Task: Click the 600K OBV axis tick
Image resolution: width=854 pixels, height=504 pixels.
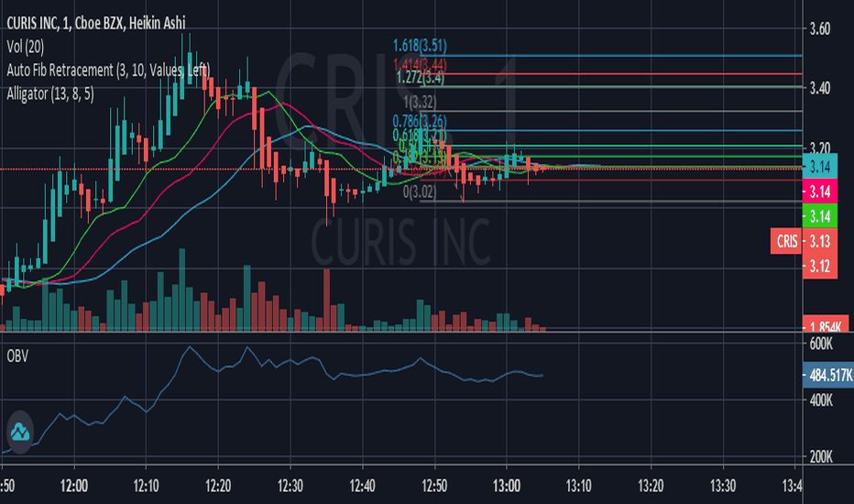Action: coord(821,344)
